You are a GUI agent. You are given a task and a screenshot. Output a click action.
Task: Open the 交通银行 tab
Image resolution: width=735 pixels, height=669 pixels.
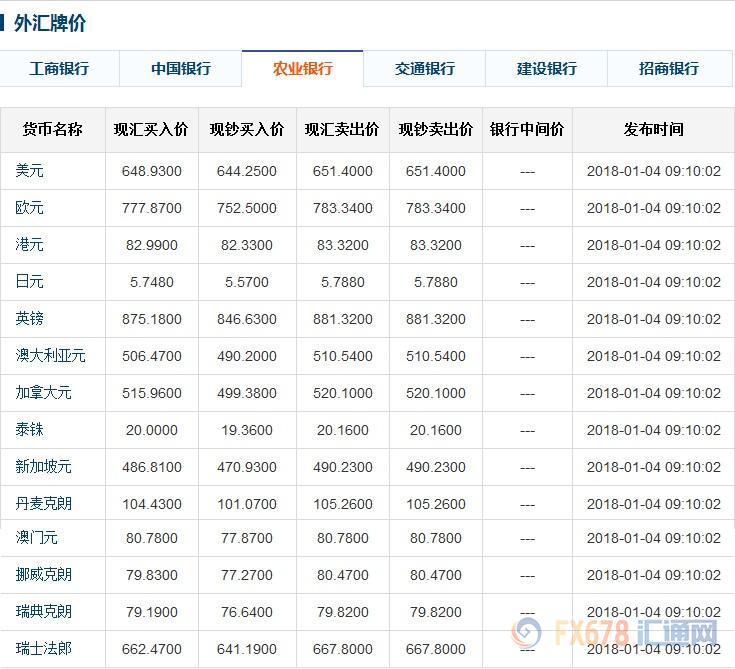click(x=425, y=68)
